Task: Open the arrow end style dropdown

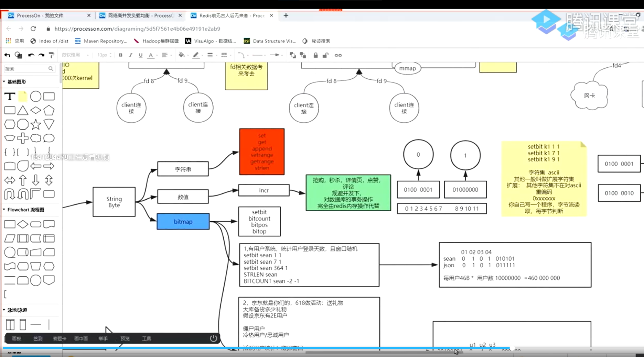Action: (x=276, y=55)
